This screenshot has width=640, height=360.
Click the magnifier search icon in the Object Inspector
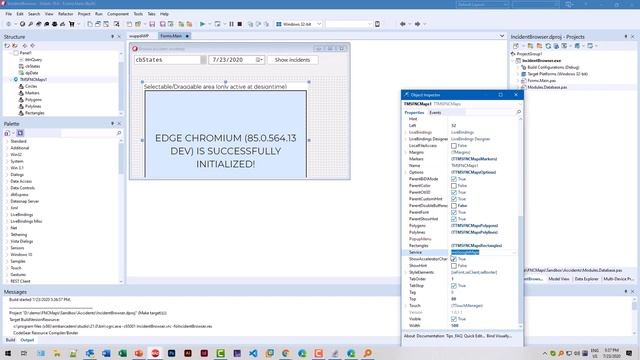click(519, 112)
